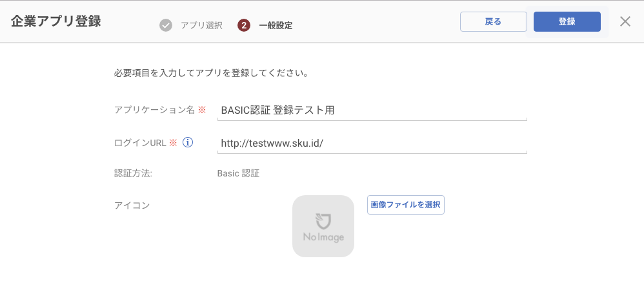
Task: Click the Basic 認証 method value
Action: pos(238,173)
